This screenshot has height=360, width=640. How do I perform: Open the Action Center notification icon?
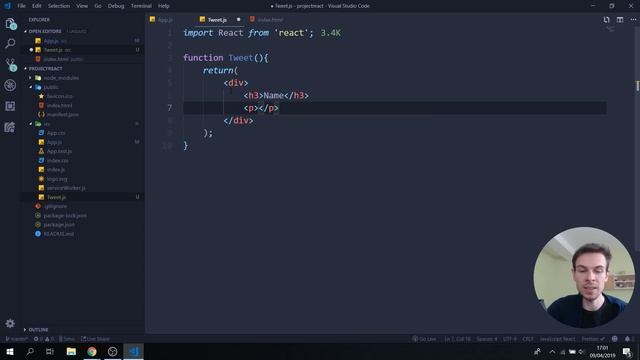tap(627, 351)
